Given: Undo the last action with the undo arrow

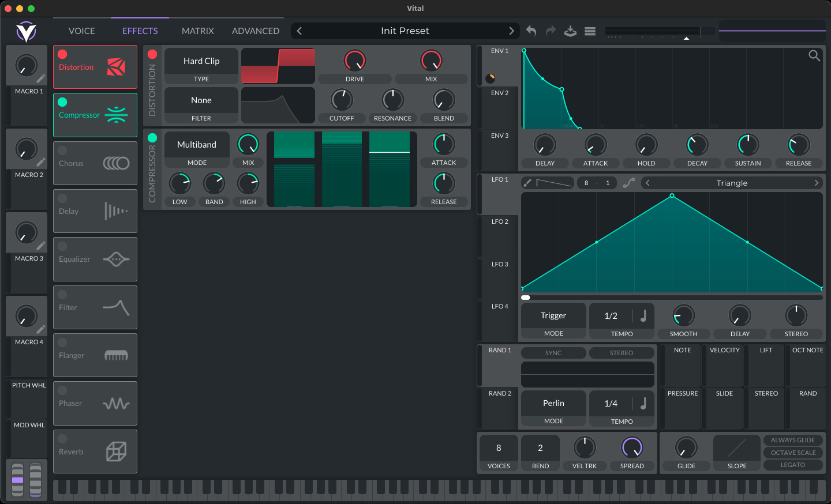Looking at the screenshot, I should pyautogui.click(x=531, y=31).
